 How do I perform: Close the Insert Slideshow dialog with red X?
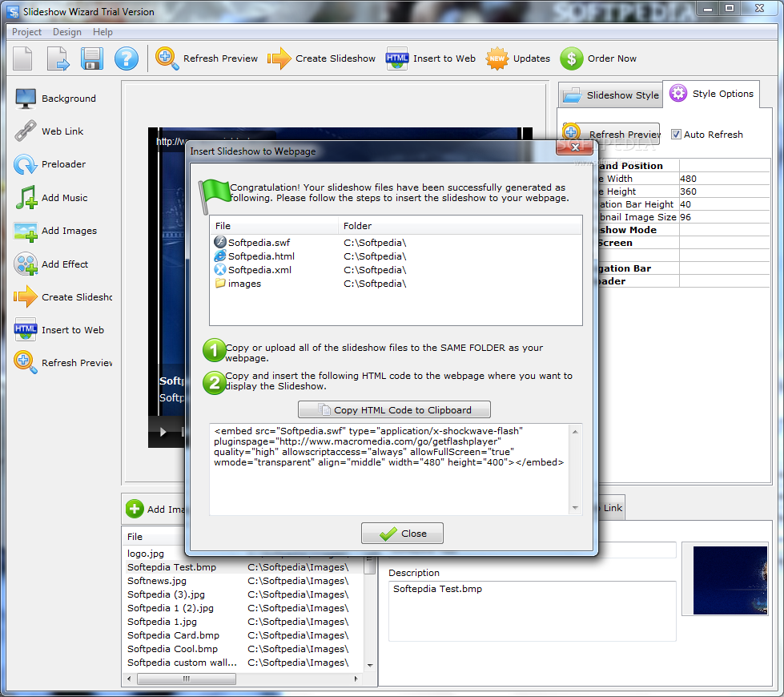coord(574,147)
